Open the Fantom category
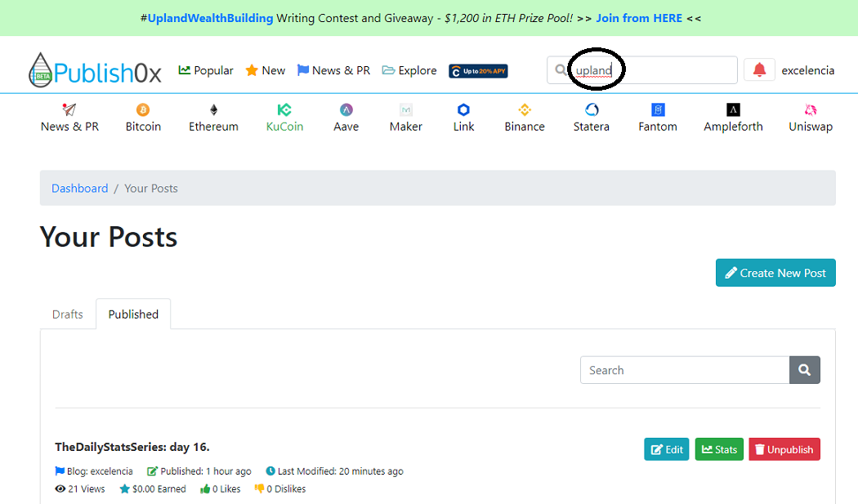This screenshot has width=858, height=504. [658, 118]
